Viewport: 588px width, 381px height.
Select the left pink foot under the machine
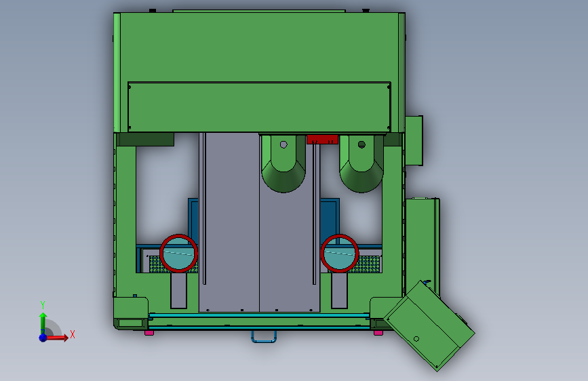click(149, 333)
